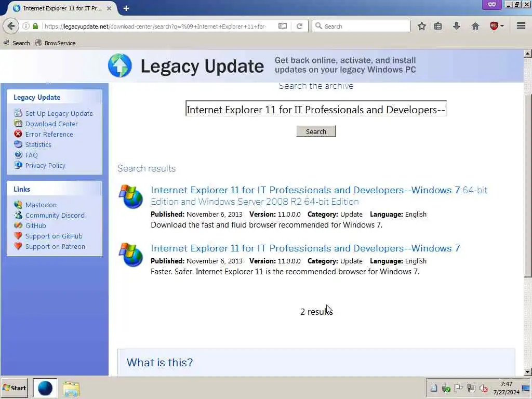This screenshot has height=399, width=532.
Task: Open the FAQ sidebar link
Action: pos(31,155)
